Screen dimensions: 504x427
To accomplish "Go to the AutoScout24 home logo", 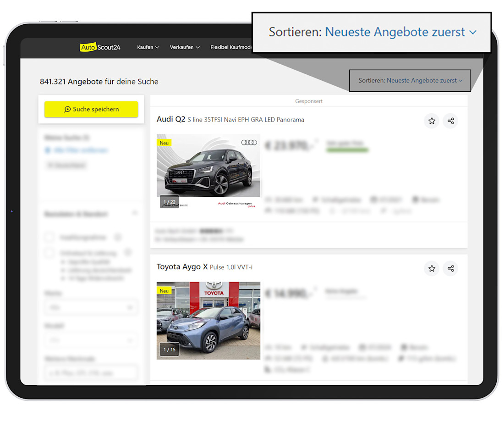I will 100,47.
